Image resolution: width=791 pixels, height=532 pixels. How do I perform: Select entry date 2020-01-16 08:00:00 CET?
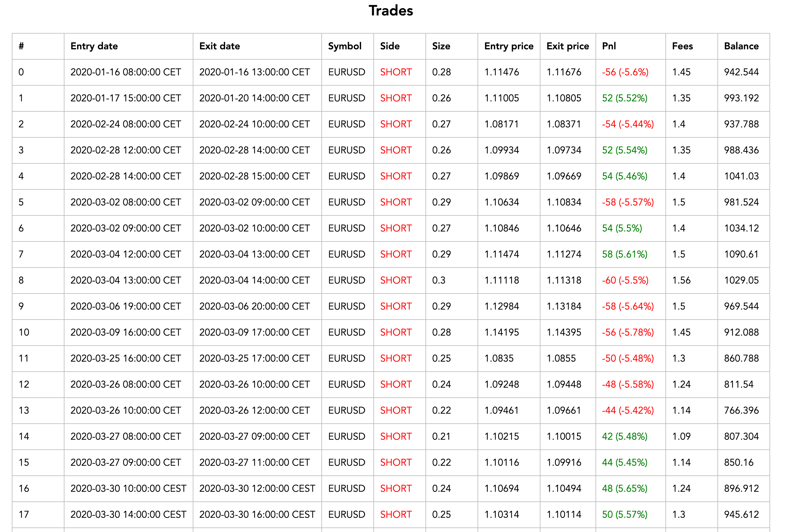(x=126, y=72)
